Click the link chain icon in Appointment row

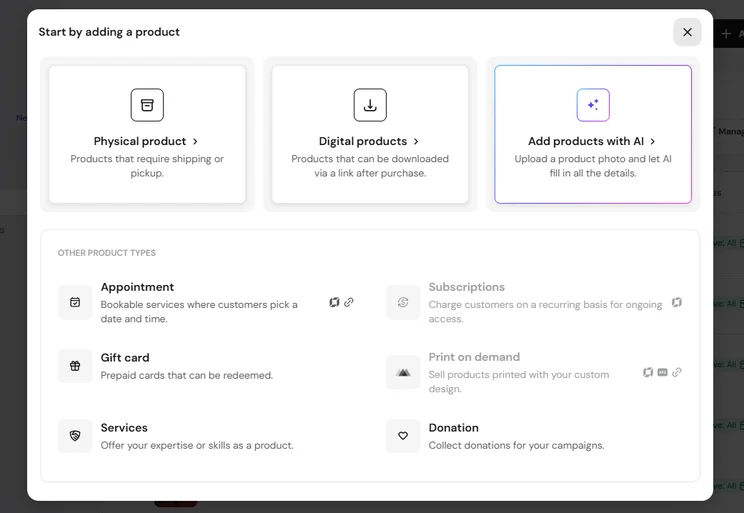tap(349, 302)
